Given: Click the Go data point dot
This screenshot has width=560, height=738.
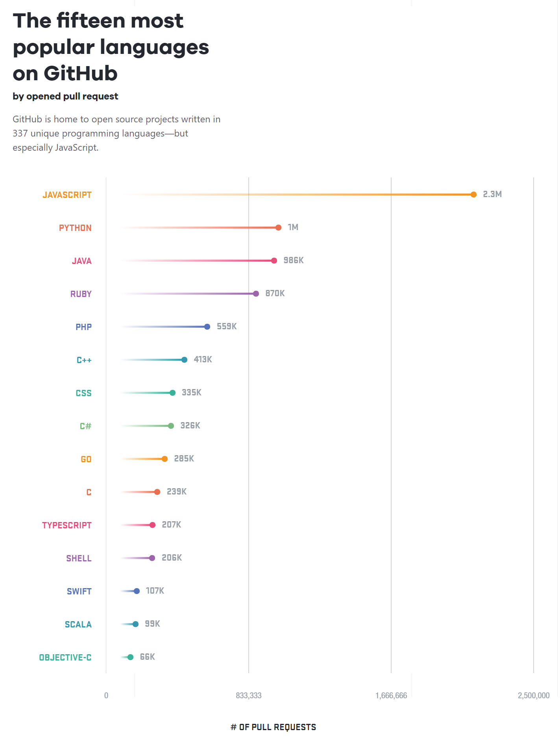Looking at the screenshot, I should pos(164,459).
